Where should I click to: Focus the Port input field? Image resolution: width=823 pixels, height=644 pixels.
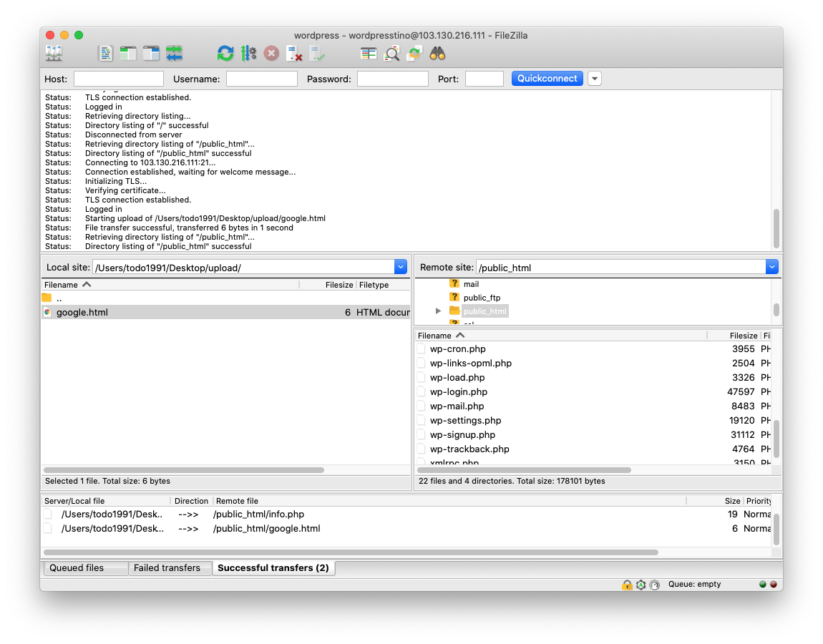coord(484,79)
